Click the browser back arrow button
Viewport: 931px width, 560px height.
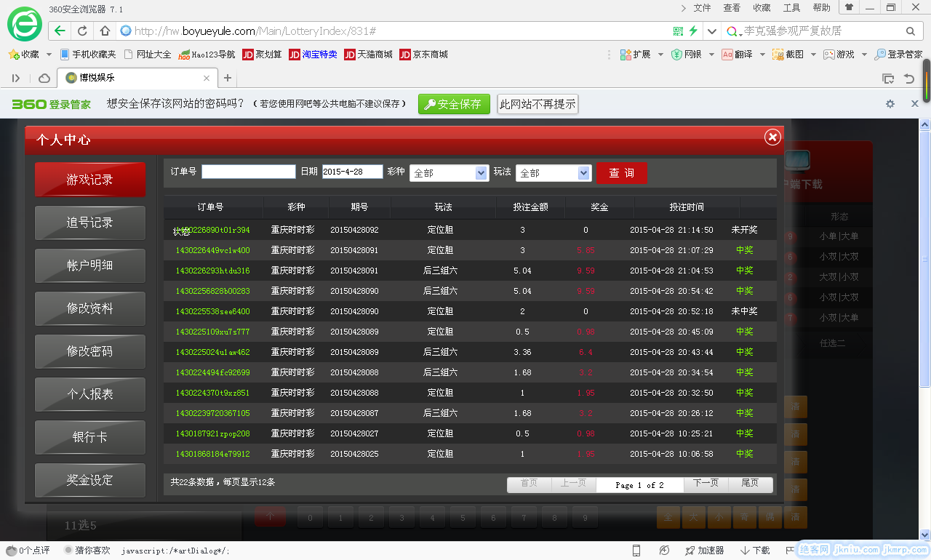(60, 31)
